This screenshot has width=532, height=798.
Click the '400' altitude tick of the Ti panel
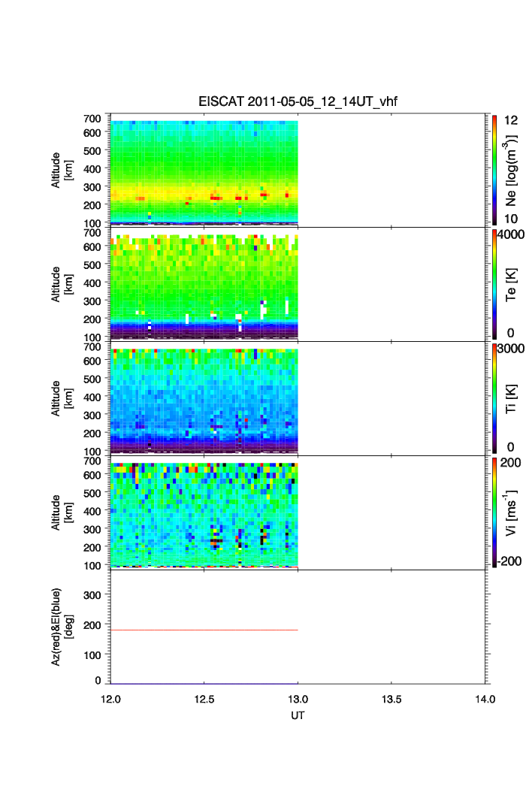click(x=92, y=397)
